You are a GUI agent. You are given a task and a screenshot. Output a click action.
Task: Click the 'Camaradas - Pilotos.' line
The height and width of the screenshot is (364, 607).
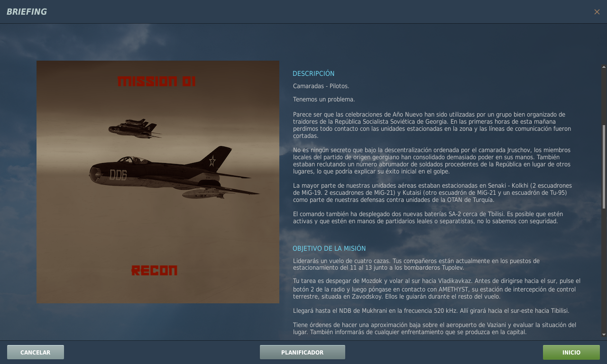[321, 86]
